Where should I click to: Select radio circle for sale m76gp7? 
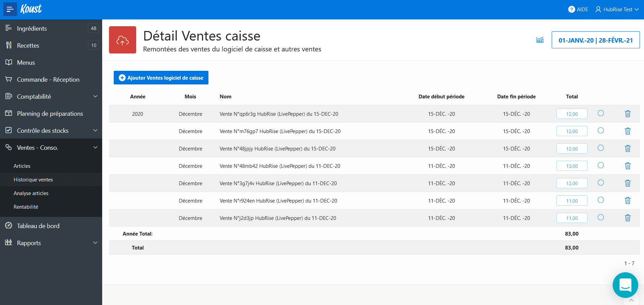(x=601, y=130)
